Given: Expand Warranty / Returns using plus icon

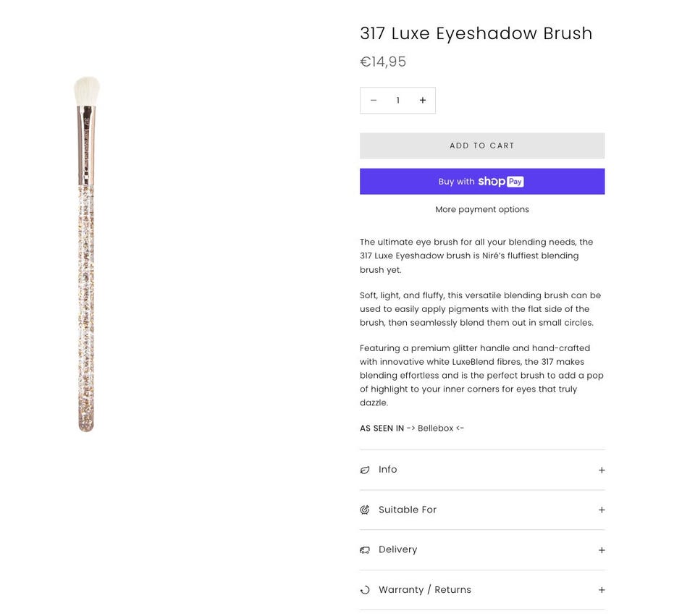Looking at the screenshot, I should [602, 590].
